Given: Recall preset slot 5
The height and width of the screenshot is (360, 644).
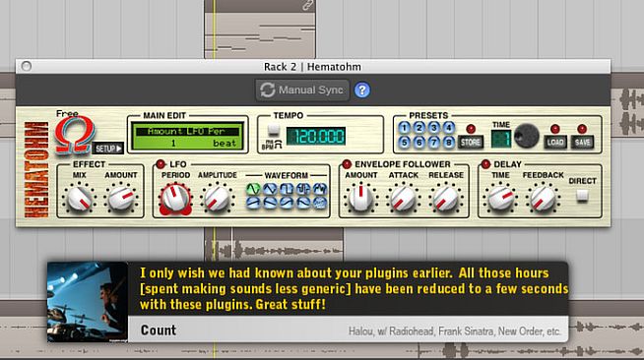Looking at the screenshot, I should [x=404, y=143].
